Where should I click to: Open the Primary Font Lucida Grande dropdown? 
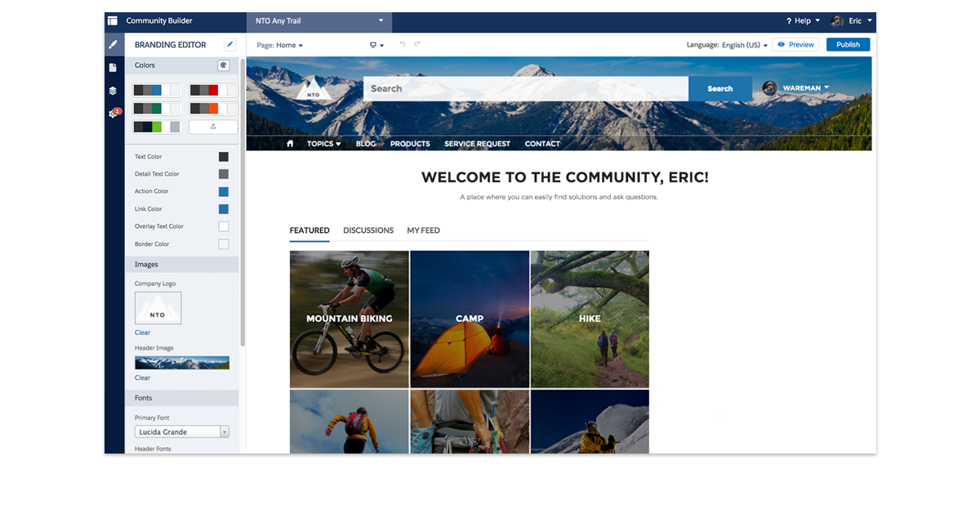(x=181, y=431)
